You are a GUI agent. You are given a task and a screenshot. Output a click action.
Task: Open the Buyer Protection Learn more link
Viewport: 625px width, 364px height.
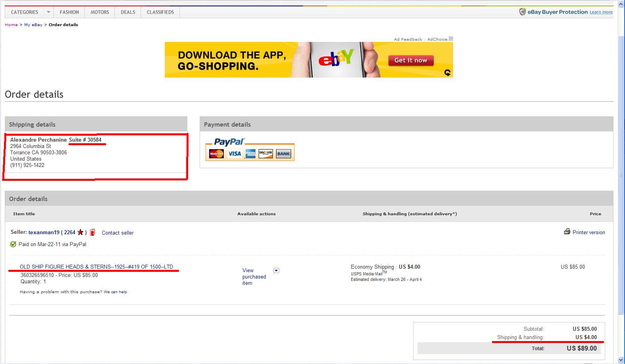(601, 12)
